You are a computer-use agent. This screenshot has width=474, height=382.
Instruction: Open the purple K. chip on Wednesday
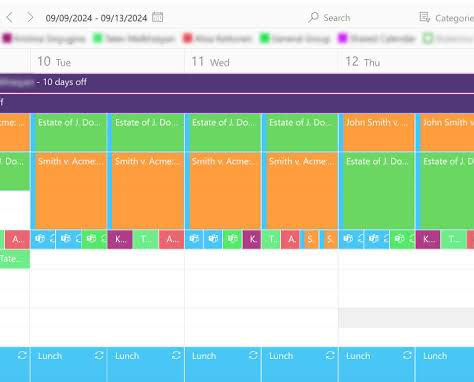(x=252, y=239)
